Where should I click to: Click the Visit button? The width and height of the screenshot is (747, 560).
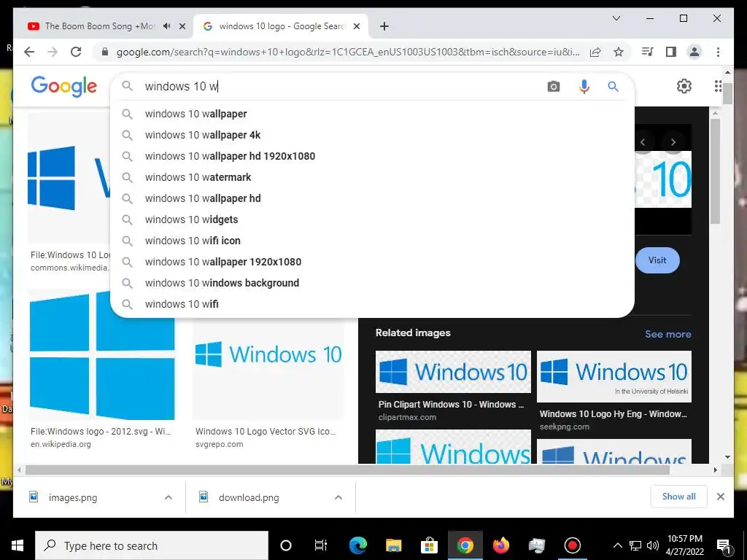(x=657, y=260)
